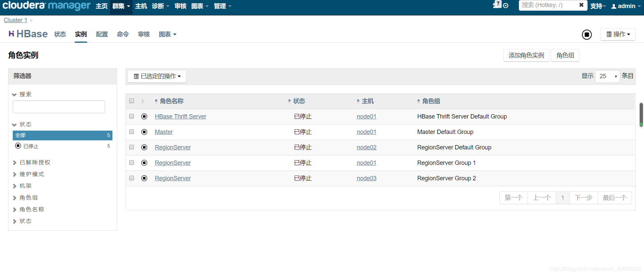Check the RegionServer node03 checkbox
Image resolution: width=644 pixels, height=275 pixels.
click(132, 178)
